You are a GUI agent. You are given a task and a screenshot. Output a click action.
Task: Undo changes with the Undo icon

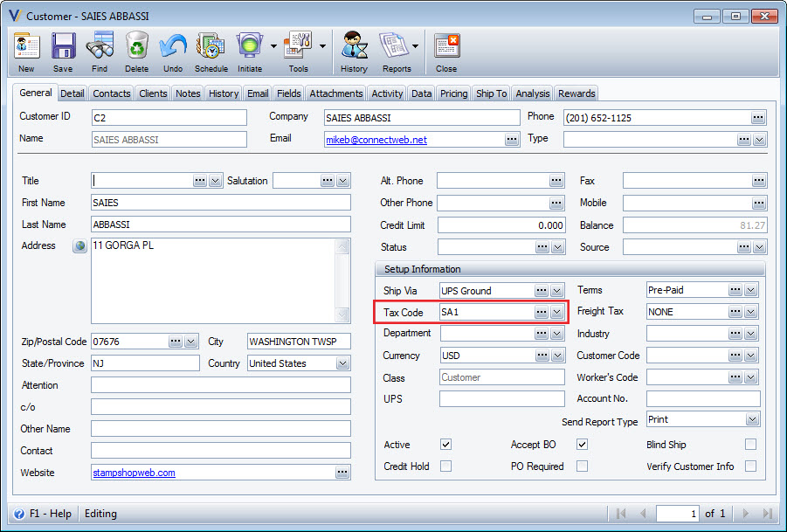coord(173,47)
